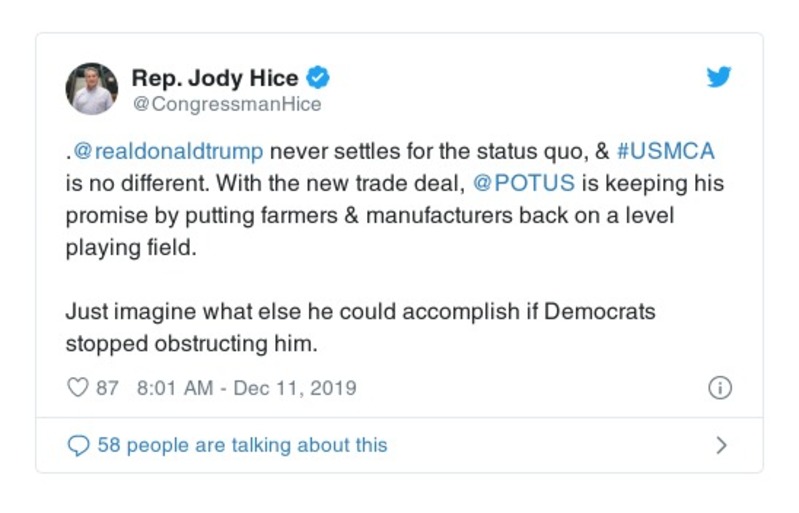
Task: View 58 people are talking about this
Action: [x=242, y=445]
